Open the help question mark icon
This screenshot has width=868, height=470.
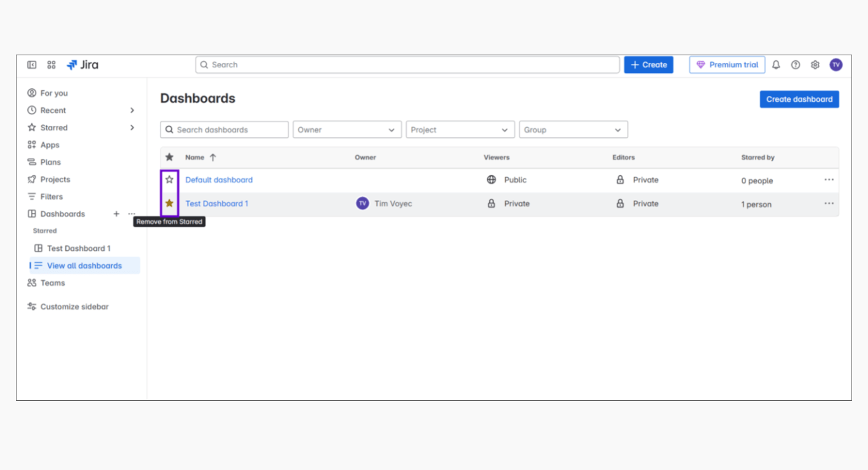point(795,65)
